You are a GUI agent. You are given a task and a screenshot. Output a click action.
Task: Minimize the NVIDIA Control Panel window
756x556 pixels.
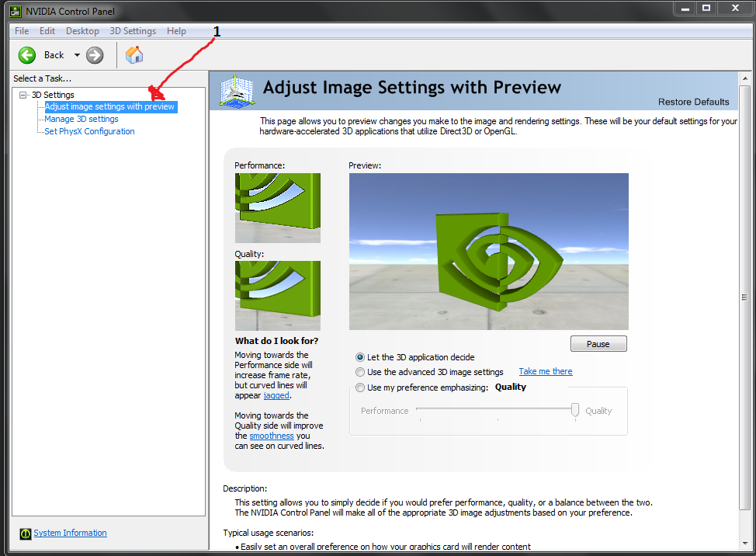[685, 8]
